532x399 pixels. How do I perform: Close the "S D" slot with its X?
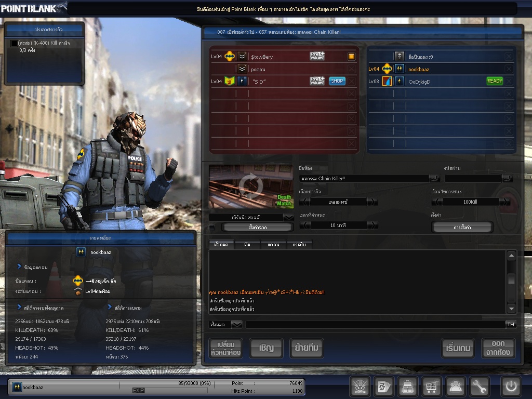pos(352,82)
